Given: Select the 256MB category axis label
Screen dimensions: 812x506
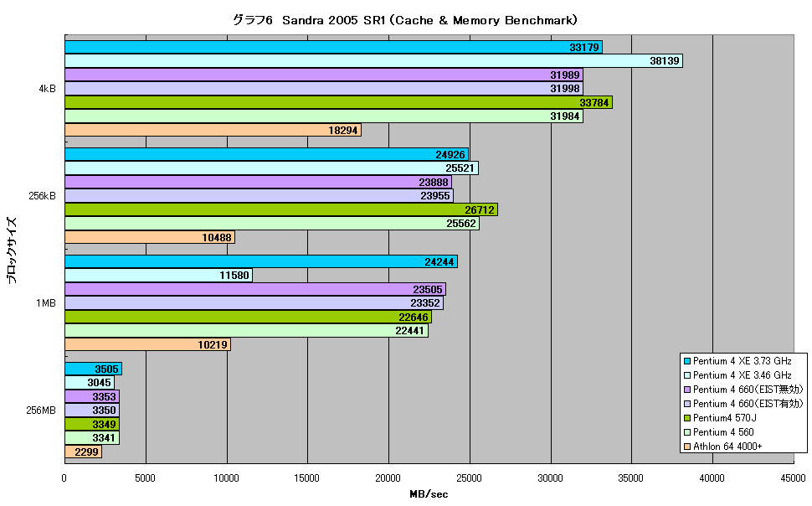Looking at the screenshot, I should coord(41,410).
